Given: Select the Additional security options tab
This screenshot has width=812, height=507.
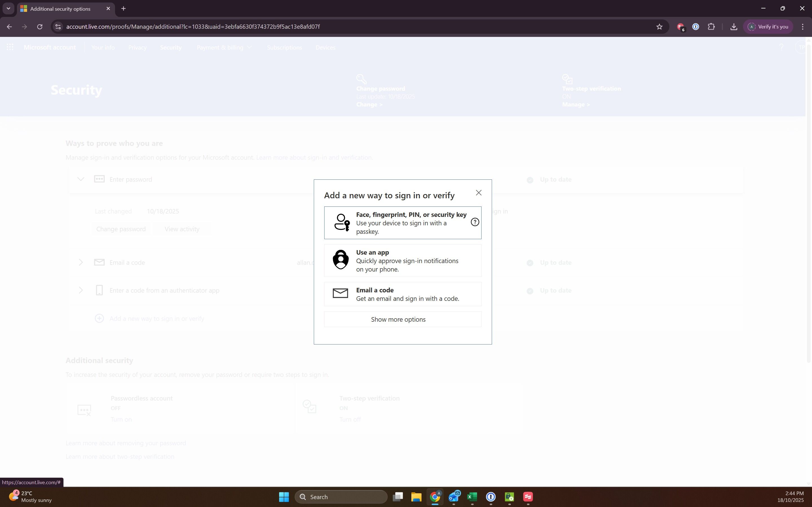Looking at the screenshot, I should click(x=60, y=9).
